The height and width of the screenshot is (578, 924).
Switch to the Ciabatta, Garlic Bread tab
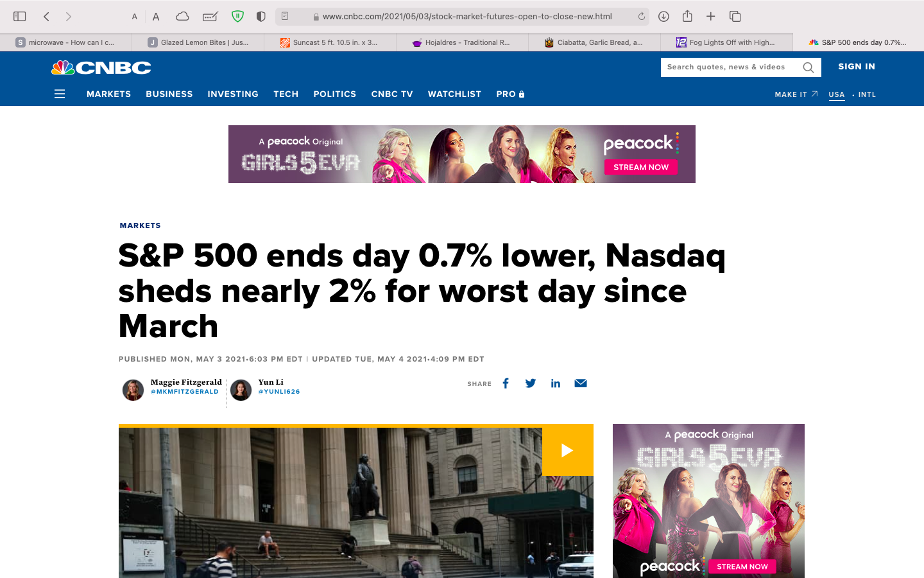(x=595, y=42)
